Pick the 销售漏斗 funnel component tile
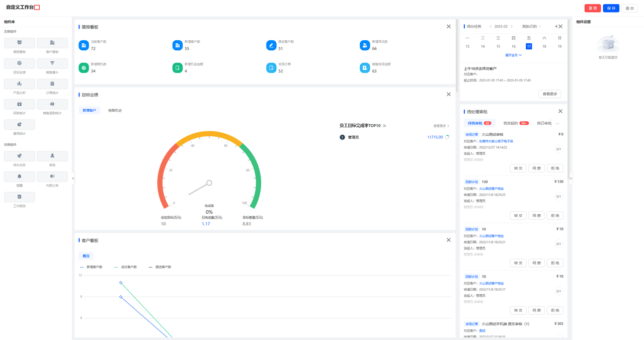 52,63
